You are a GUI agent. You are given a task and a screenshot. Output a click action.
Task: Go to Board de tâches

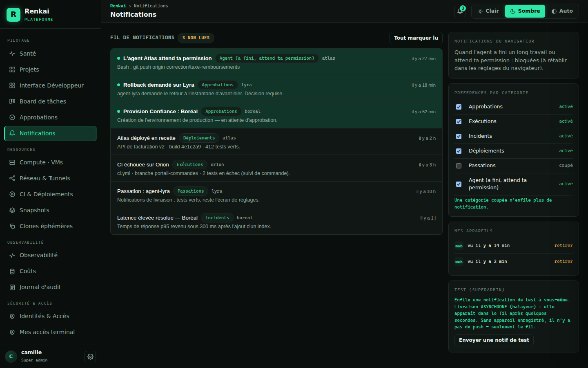[x=50, y=101]
